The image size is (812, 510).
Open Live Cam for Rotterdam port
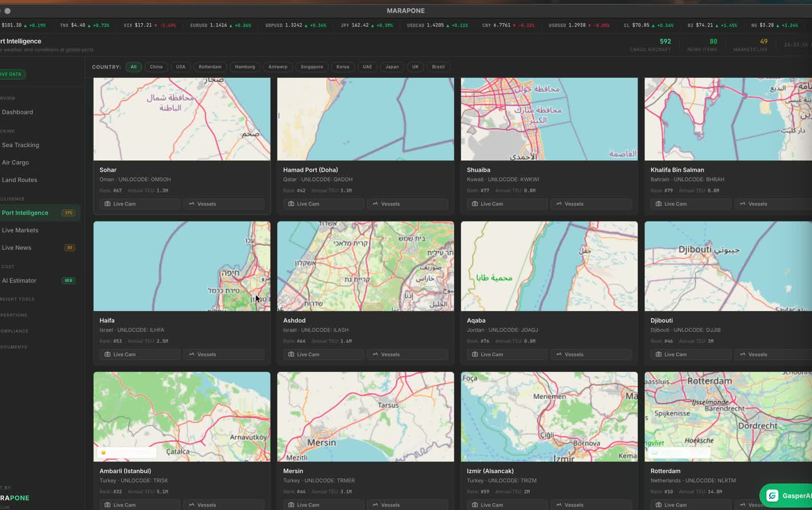(x=691, y=504)
